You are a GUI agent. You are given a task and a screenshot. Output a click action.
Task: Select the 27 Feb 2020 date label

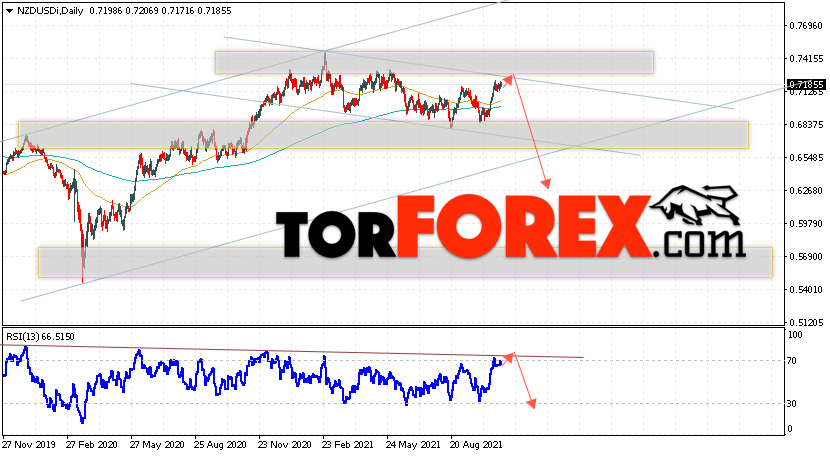92,445
